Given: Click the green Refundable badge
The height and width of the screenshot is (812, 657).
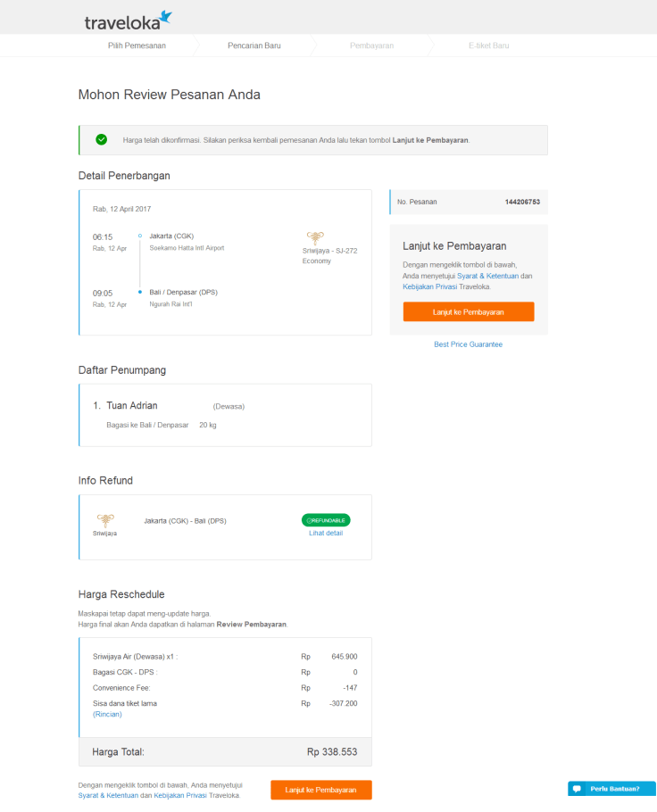Looking at the screenshot, I should 326,520.
